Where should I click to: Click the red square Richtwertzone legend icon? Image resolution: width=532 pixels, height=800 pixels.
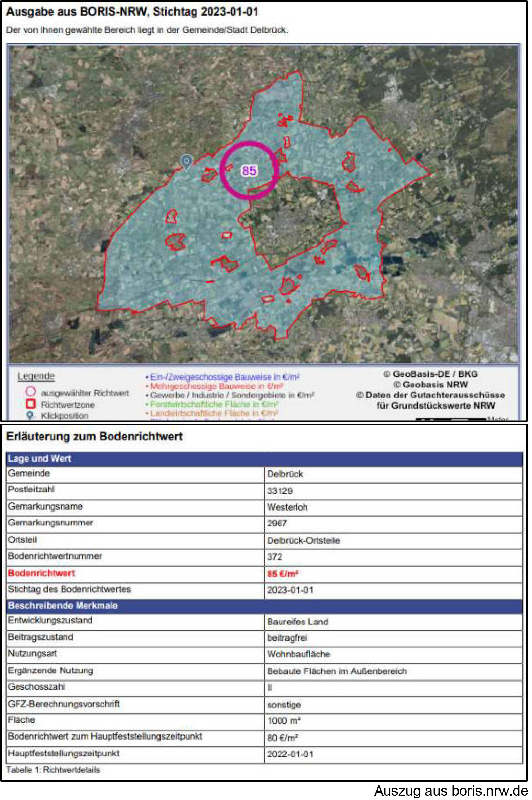31,404
